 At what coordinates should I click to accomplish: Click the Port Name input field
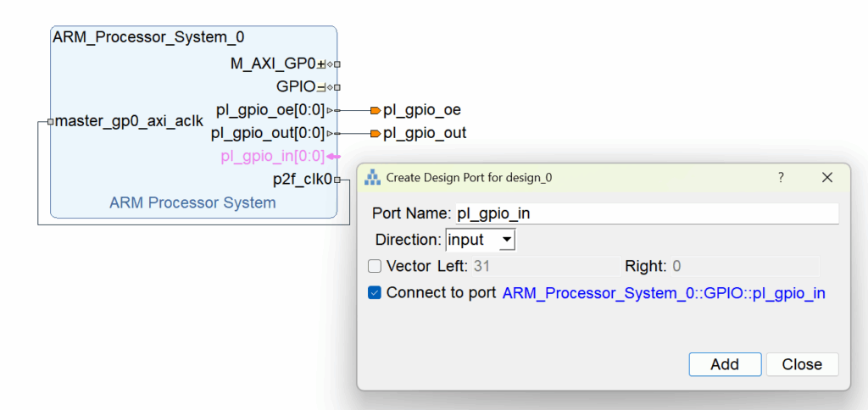[647, 213]
